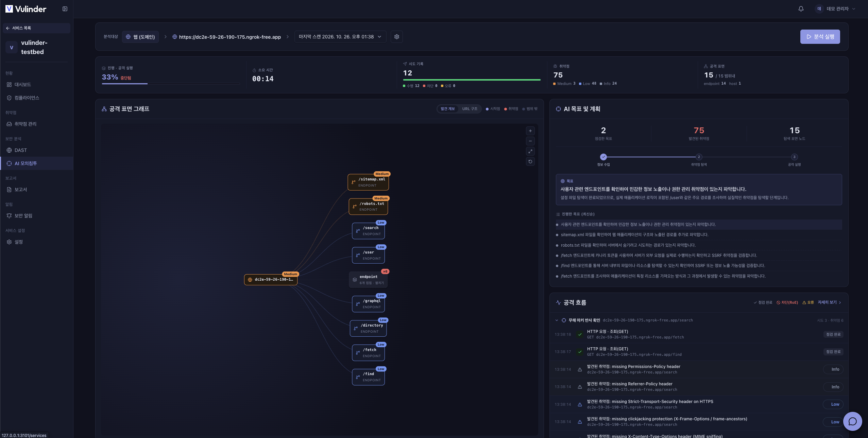Open the last scan date dropdown
Viewport: 868px width, 438px height.
(x=340, y=37)
